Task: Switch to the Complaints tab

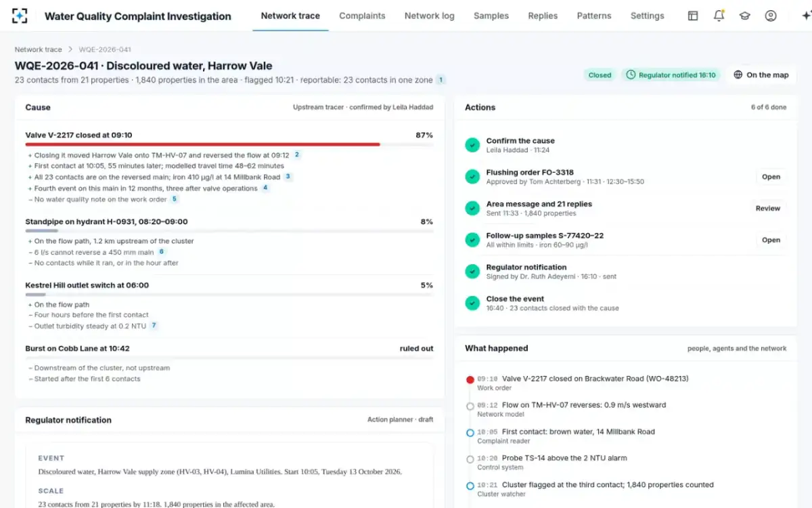Action: (362, 16)
